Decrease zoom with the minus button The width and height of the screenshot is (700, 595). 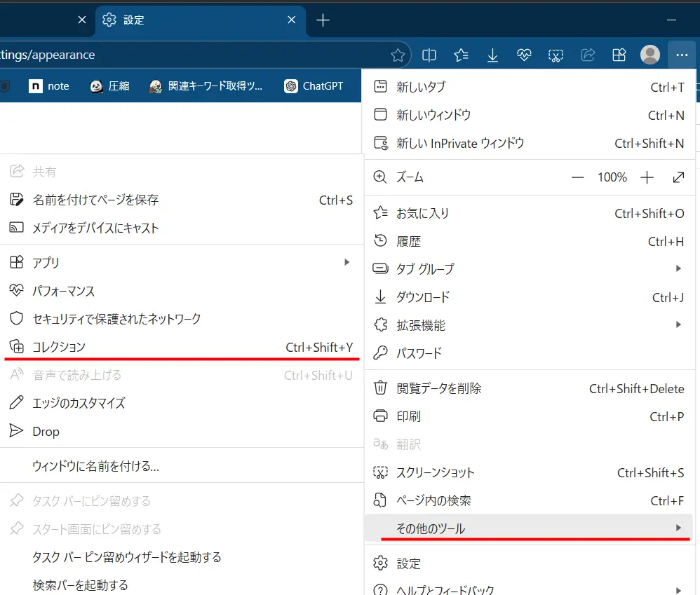pos(577,177)
